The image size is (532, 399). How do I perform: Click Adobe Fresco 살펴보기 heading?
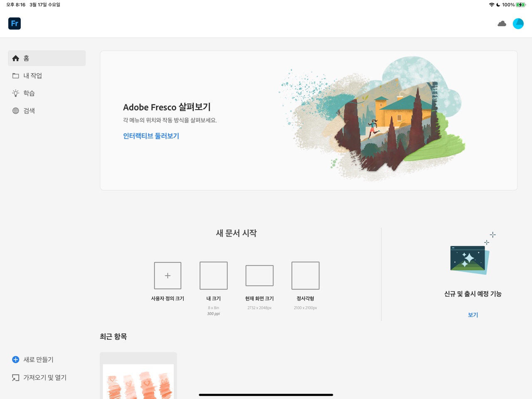click(x=167, y=107)
